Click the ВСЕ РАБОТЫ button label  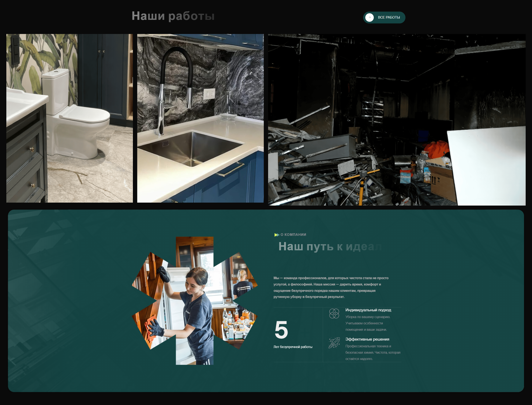389,17
